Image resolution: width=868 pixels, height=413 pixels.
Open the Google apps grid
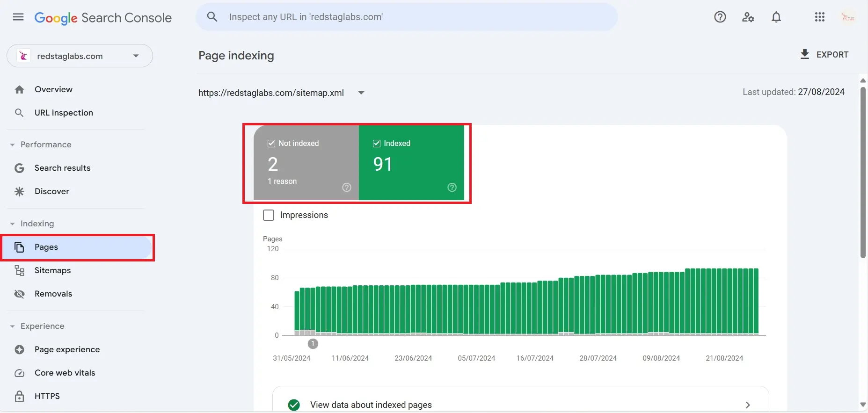pyautogui.click(x=819, y=17)
